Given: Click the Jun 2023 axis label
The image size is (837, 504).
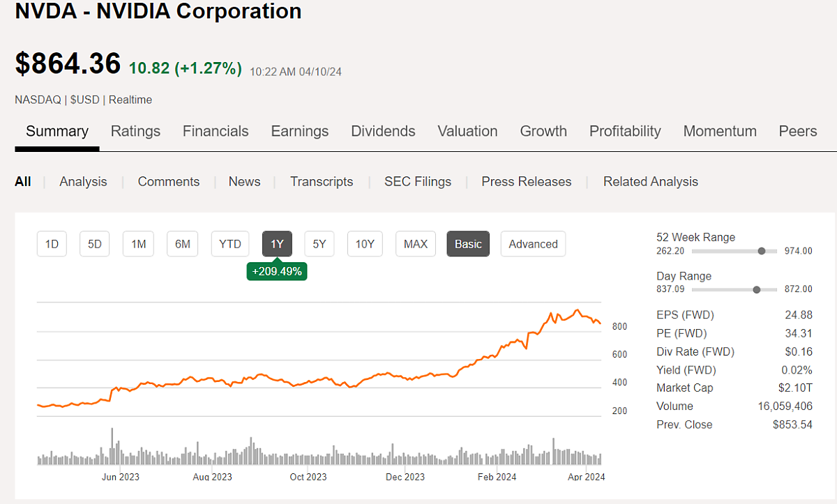Looking at the screenshot, I should tap(121, 477).
